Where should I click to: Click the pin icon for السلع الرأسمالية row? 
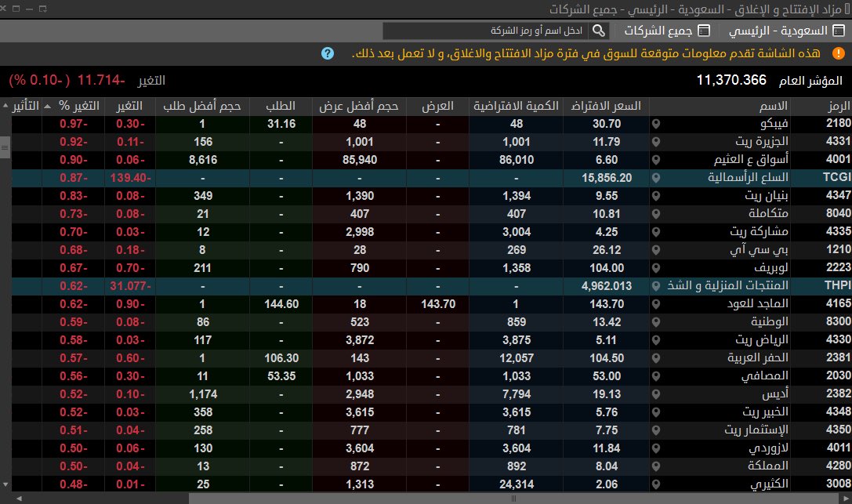[656, 178]
